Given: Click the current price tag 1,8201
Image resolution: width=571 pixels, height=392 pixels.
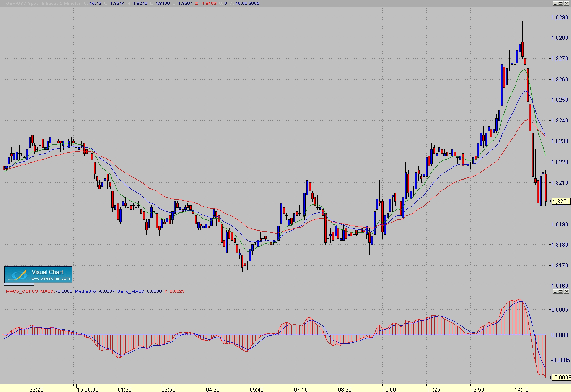Looking at the screenshot, I should pyautogui.click(x=561, y=201).
